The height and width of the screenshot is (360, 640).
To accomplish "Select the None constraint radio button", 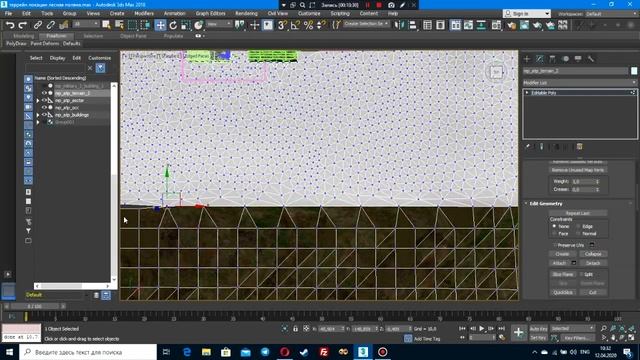I will [x=554, y=226].
